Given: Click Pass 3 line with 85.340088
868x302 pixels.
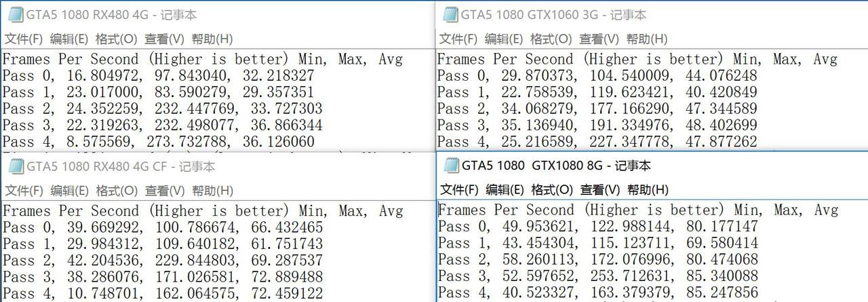Looking at the screenshot, I should [x=599, y=276].
